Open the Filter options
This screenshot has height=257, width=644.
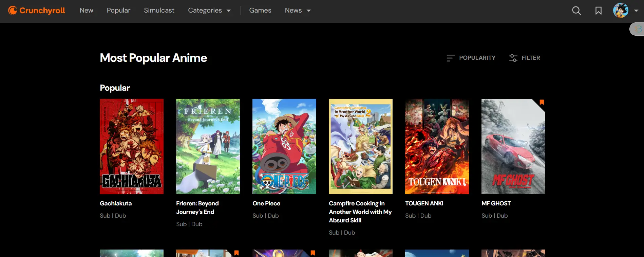point(524,58)
